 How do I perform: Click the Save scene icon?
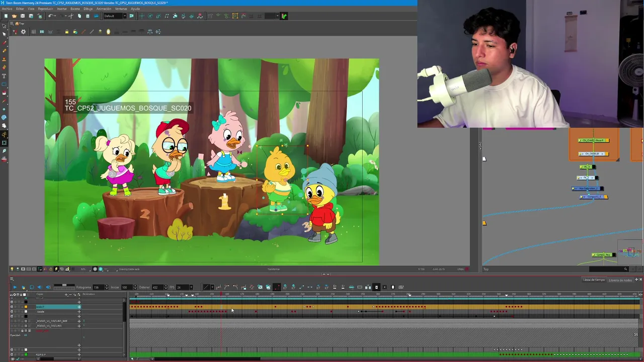point(22,16)
